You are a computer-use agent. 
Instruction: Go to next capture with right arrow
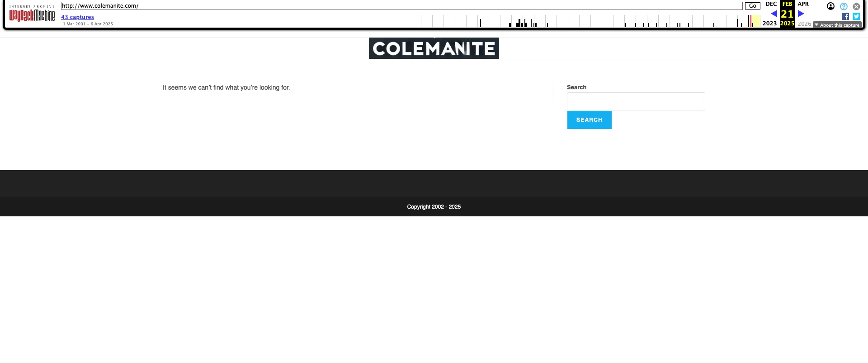coord(801,14)
